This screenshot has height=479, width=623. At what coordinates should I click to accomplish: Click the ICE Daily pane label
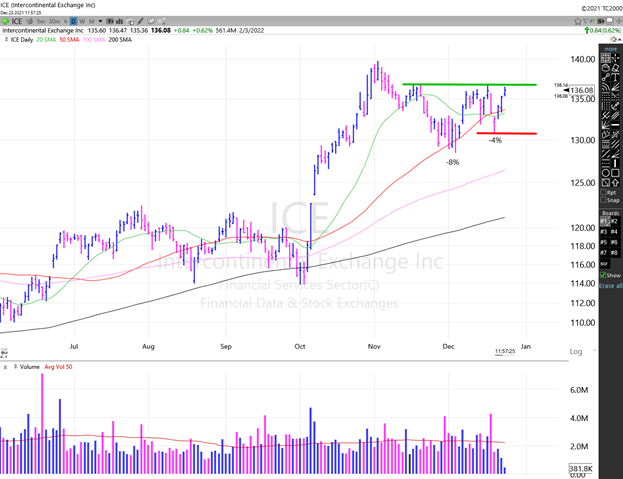coord(22,40)
